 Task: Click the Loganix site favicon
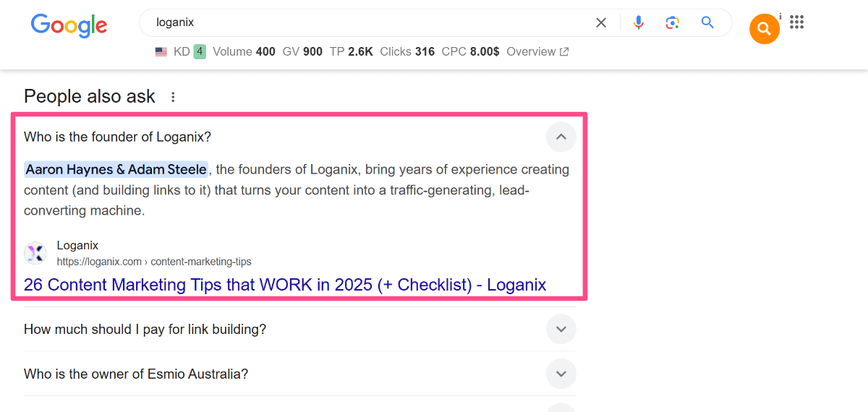[x=35, y=253]
